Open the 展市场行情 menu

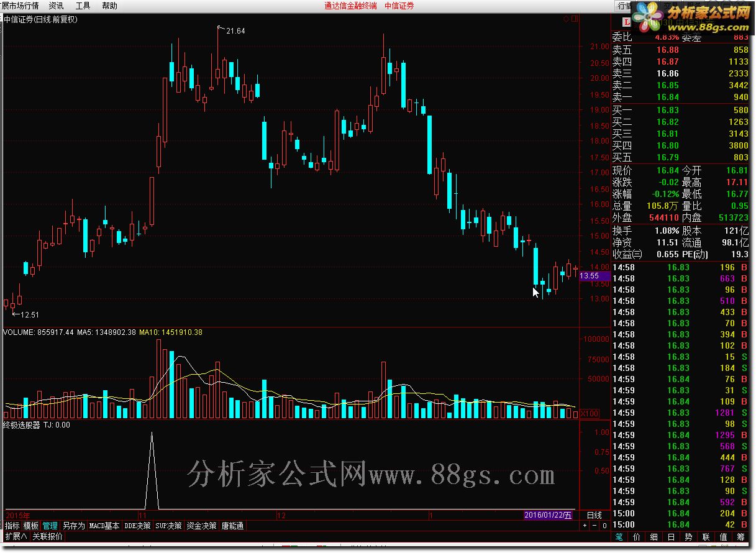[20, 6]
